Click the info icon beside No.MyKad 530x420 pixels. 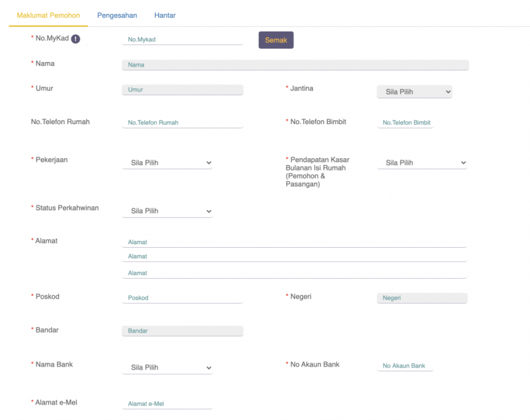coord(76,39)
